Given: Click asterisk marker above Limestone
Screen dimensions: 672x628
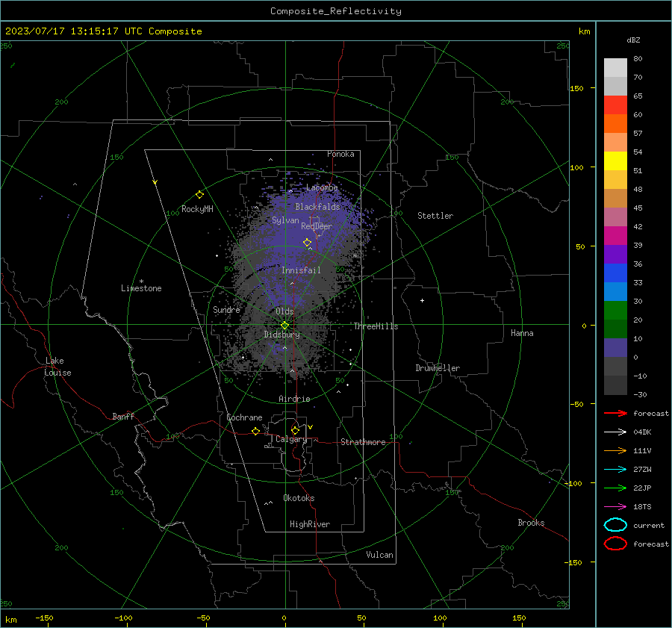Looking at the screenshot, I should (x=141, y=282).
